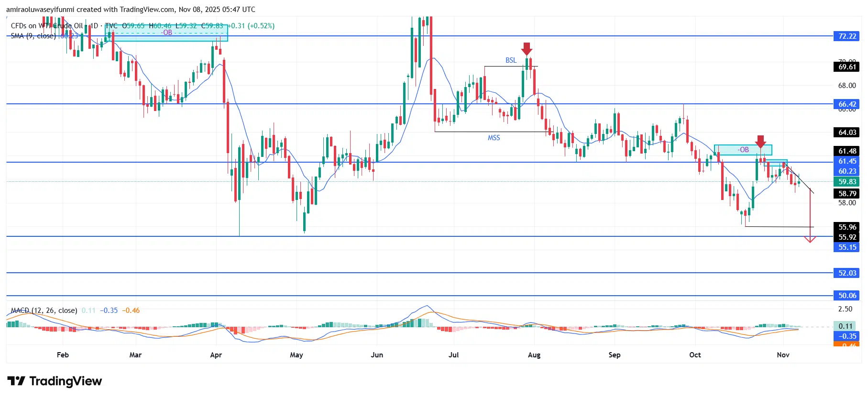Click the May label on time axis

(297, 355)
